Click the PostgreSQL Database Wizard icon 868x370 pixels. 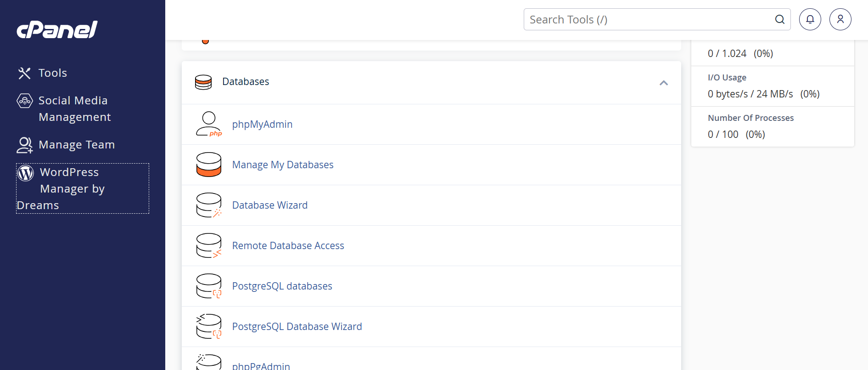click(209, 326)
